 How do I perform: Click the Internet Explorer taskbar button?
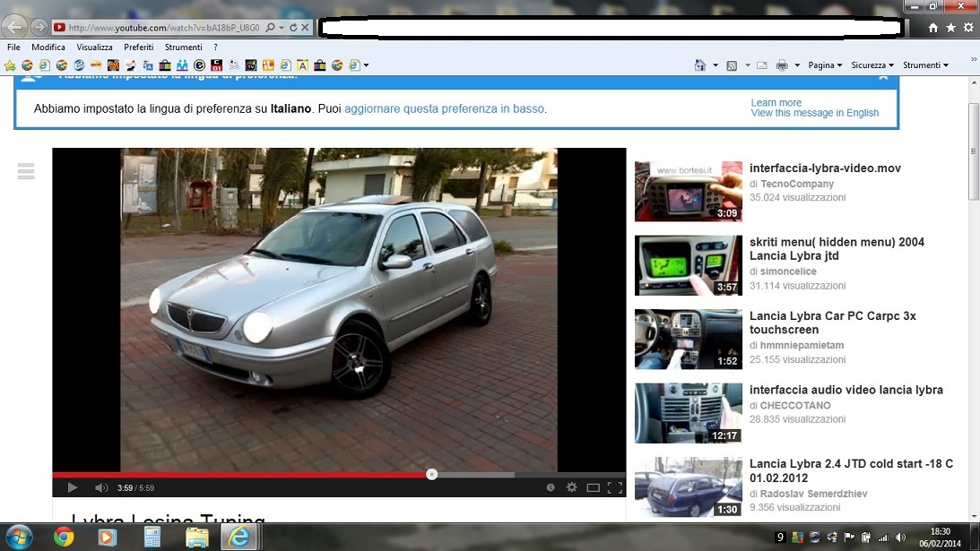(238, 538)
